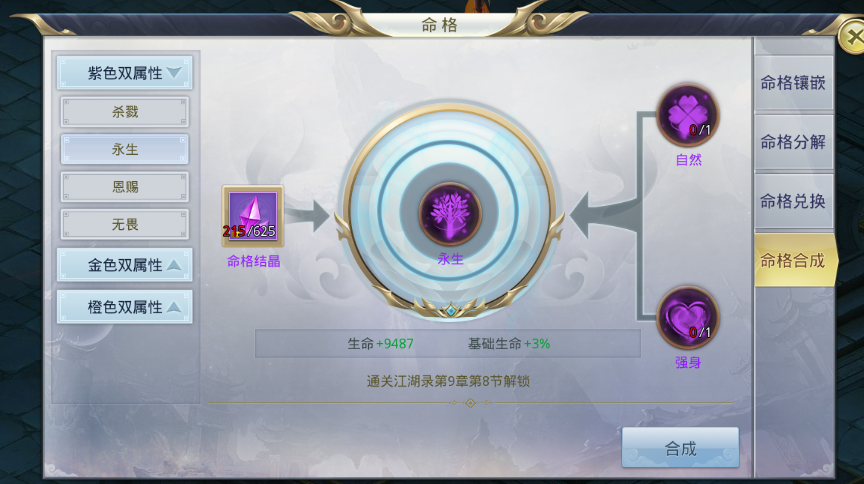Viewport: 864px width, 484px height.
Task: Go to the 命格兑换 tab
Action: tap(793, 201)
